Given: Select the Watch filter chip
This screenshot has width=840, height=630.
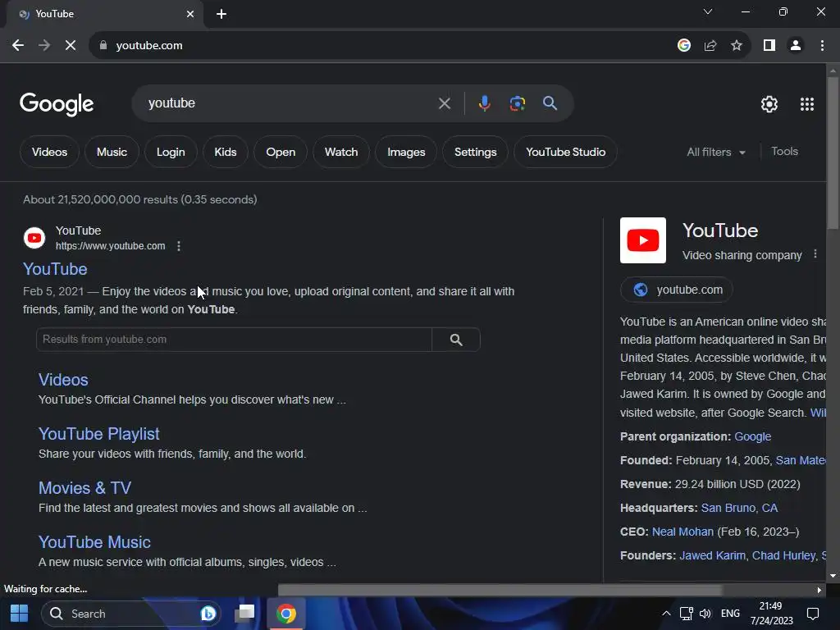Looking at the screenshot, I should [341, 152].
